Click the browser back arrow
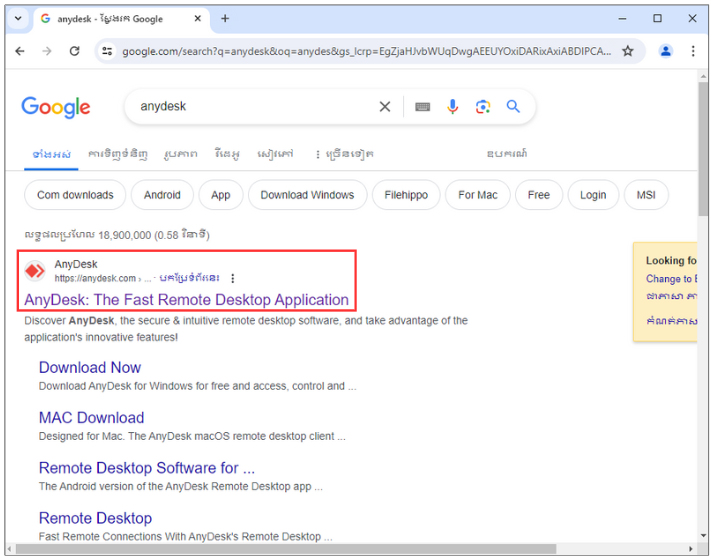This screenshot has width=712, height=559. tap(20, 51)
